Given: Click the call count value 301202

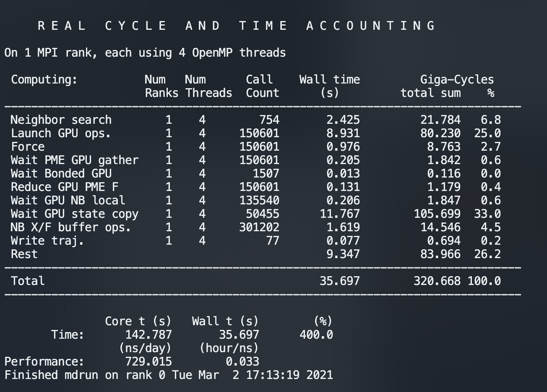Looking at the screenshot, I should pos(259,227).
